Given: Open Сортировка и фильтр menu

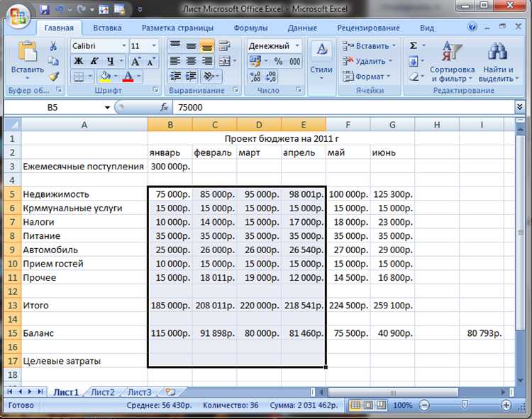Looking at the screenshot, I should point(452,62).
